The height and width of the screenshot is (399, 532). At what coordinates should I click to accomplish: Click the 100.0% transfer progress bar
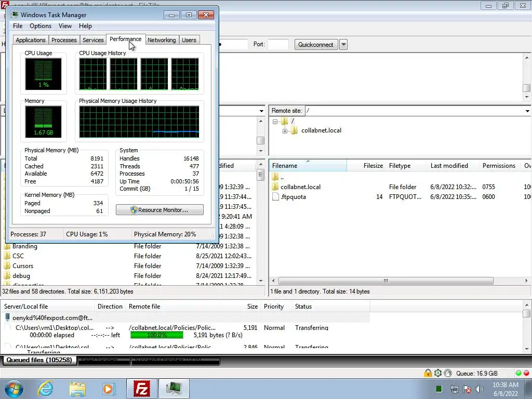tap(157, 335)
